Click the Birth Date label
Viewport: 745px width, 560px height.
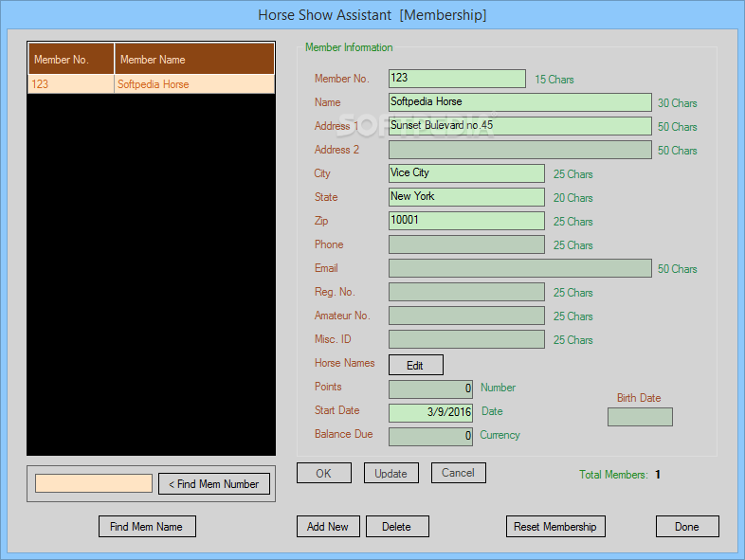pos(639,398)
